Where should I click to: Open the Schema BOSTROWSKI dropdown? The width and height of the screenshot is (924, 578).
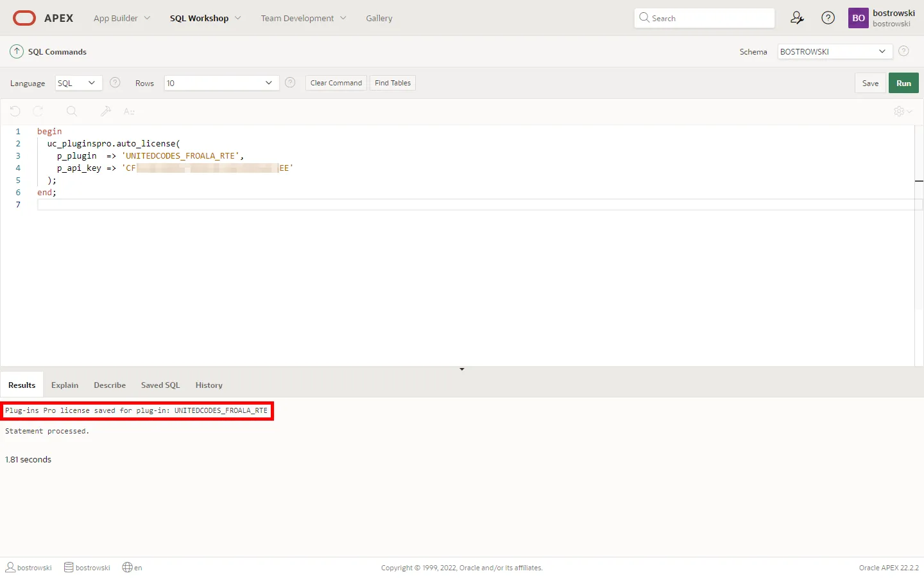coord(834,51)
